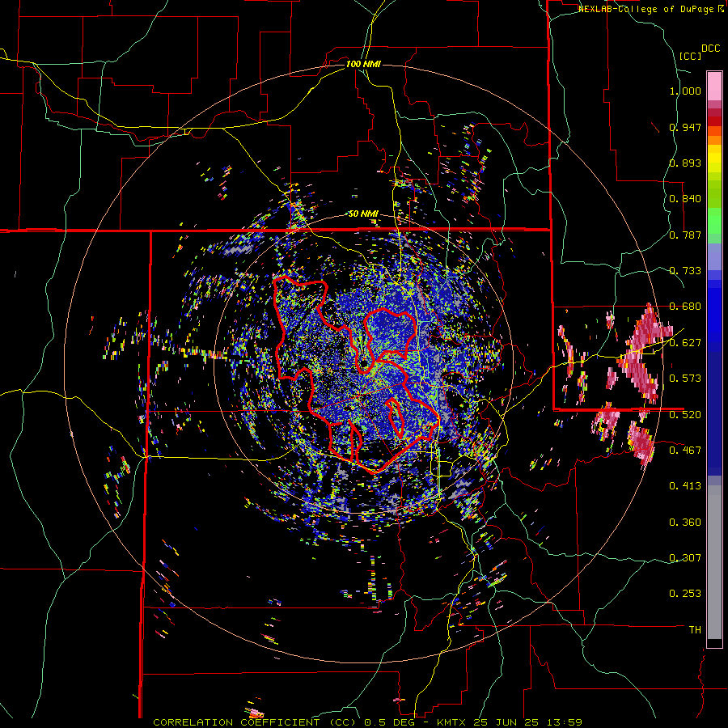
Task: Click the 1.000 value on color scale
Action: pyautogui.click(x=685, y=91)
